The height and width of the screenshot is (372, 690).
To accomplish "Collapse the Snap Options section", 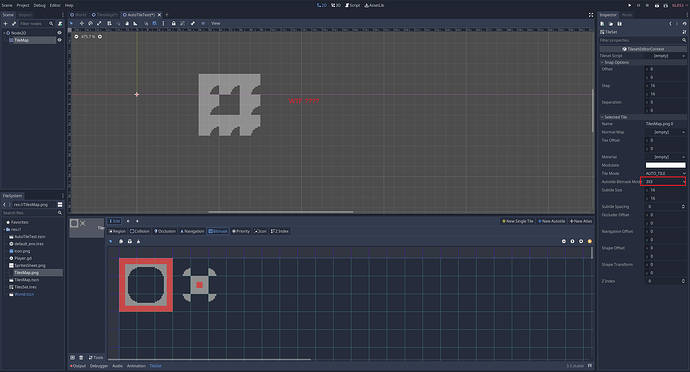I will coord(642,63).
